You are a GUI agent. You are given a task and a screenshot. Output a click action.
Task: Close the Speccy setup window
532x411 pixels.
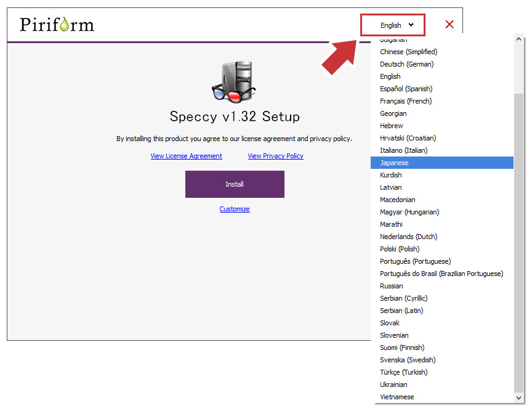point(449,24)
